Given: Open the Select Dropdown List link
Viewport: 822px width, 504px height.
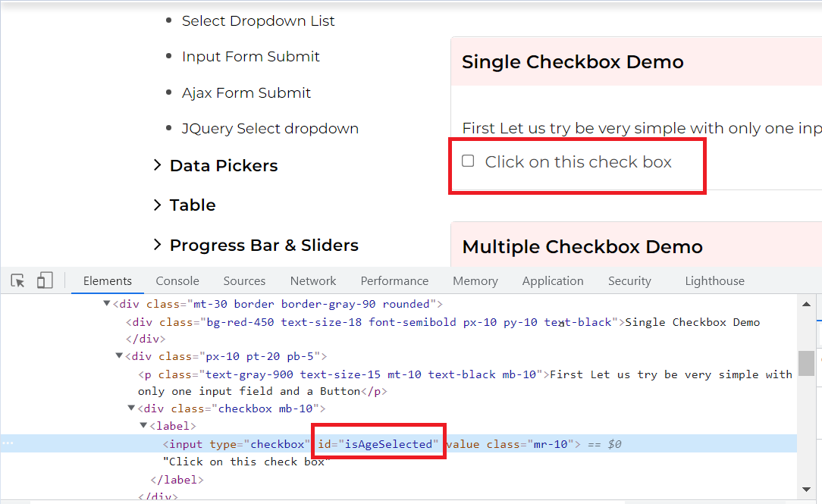Looking at the screenshot, I should coord(258,20).
